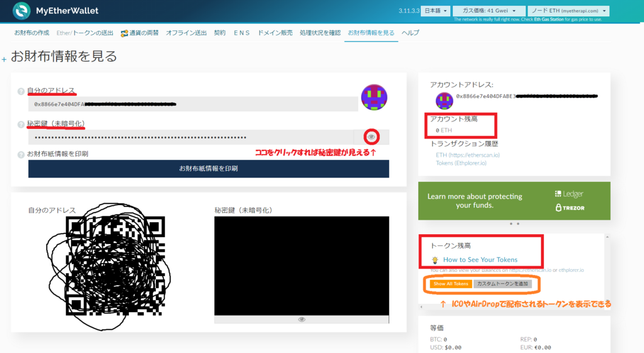Viewport: 644px width, 353px height.
Task: Click the MyEtherWallet logo icon
Action: coord(21,11)
